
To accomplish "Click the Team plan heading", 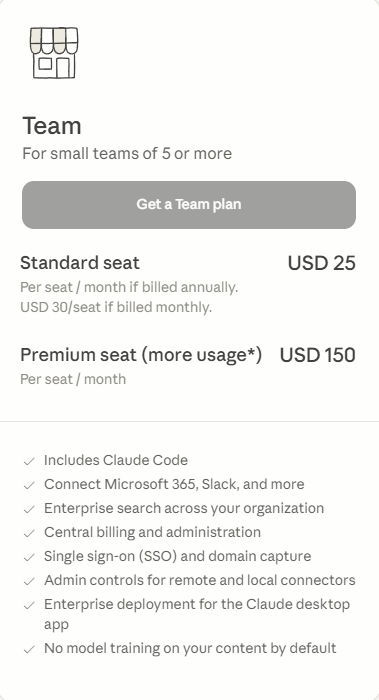I will (52, 125).
